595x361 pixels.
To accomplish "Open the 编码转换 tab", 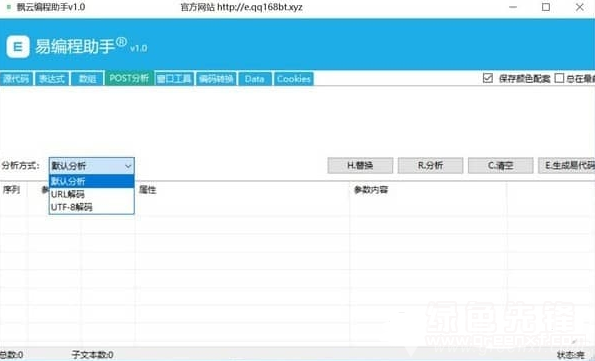I will coord(216,79).
